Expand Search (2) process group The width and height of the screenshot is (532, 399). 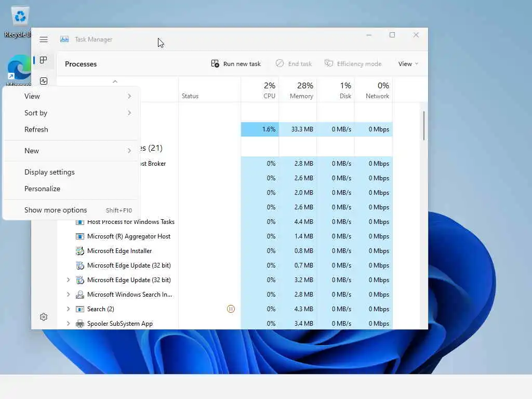pos(68,309)
